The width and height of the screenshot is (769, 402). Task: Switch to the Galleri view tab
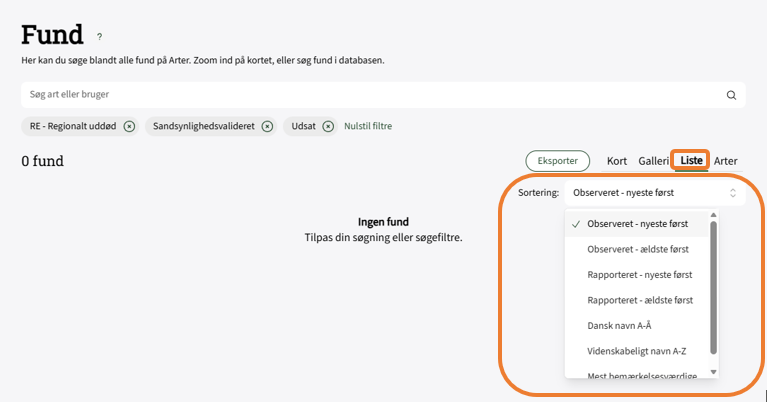[653, 160]
